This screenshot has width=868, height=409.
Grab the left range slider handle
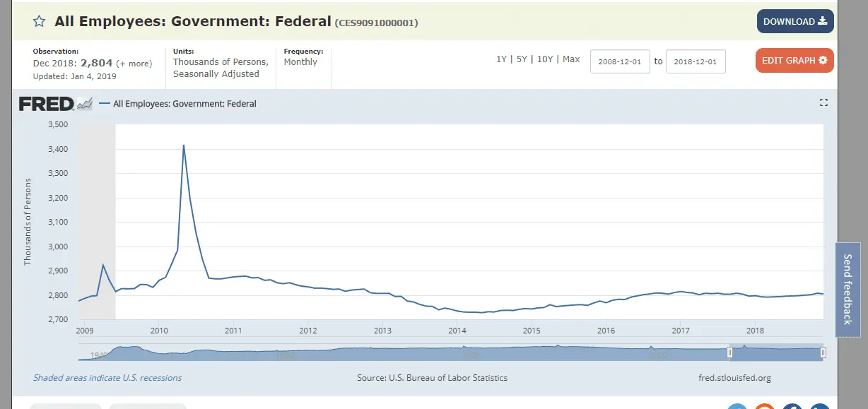[730, 352]
